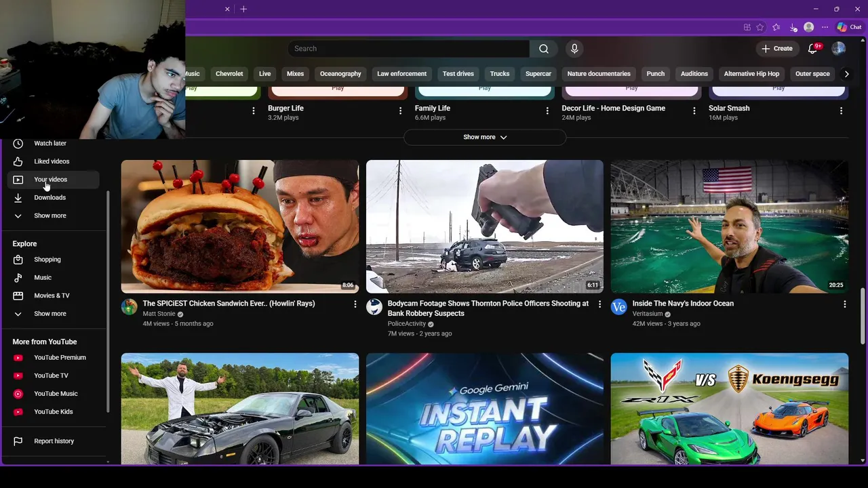Open options for Navy's Indoor Ocean video
This screenshot has width=868, height=488.
[844, 304]
